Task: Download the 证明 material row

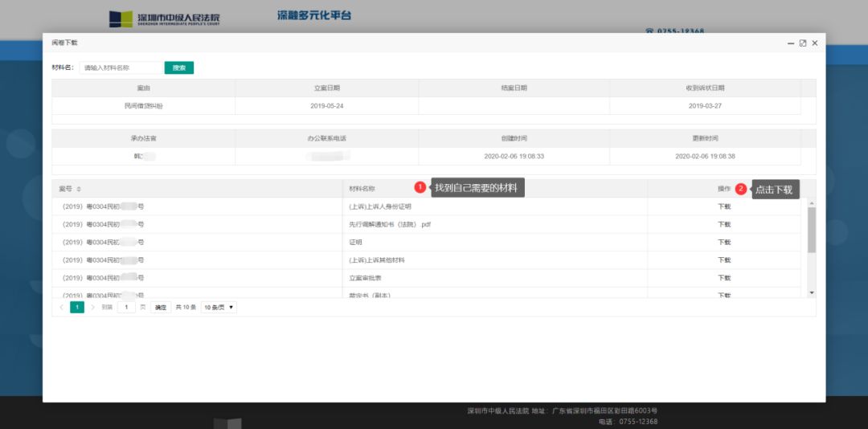Action: click(724, 242)
